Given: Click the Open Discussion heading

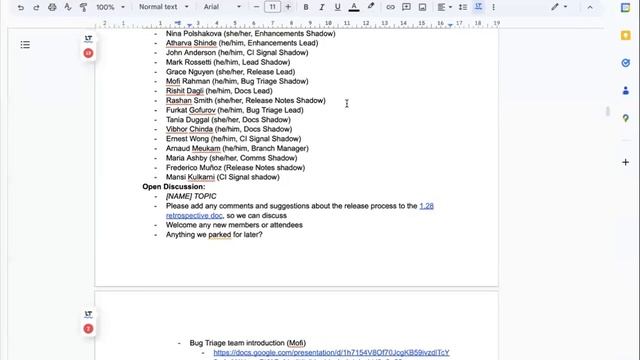Looking at the screenshot, I should (x=173, y=187).
